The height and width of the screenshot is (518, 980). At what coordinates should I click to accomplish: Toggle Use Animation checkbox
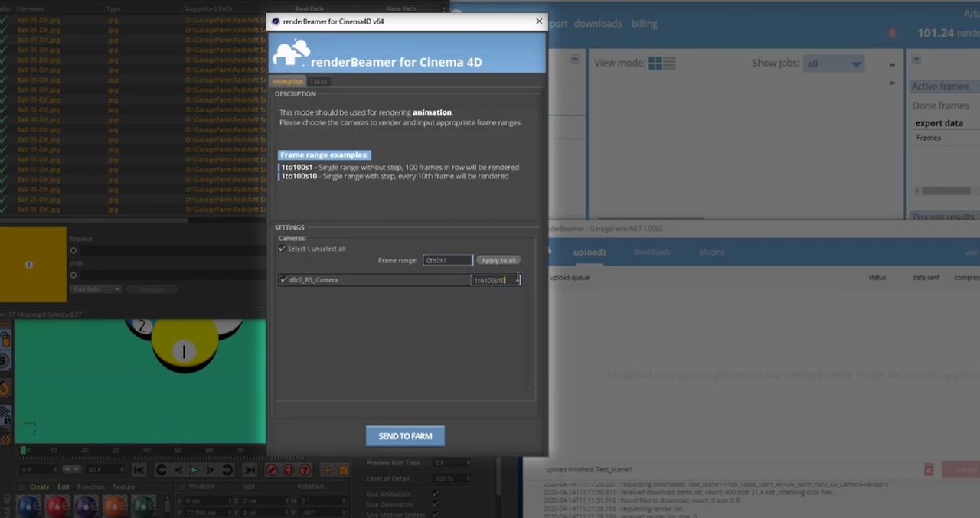coord(436,494)
